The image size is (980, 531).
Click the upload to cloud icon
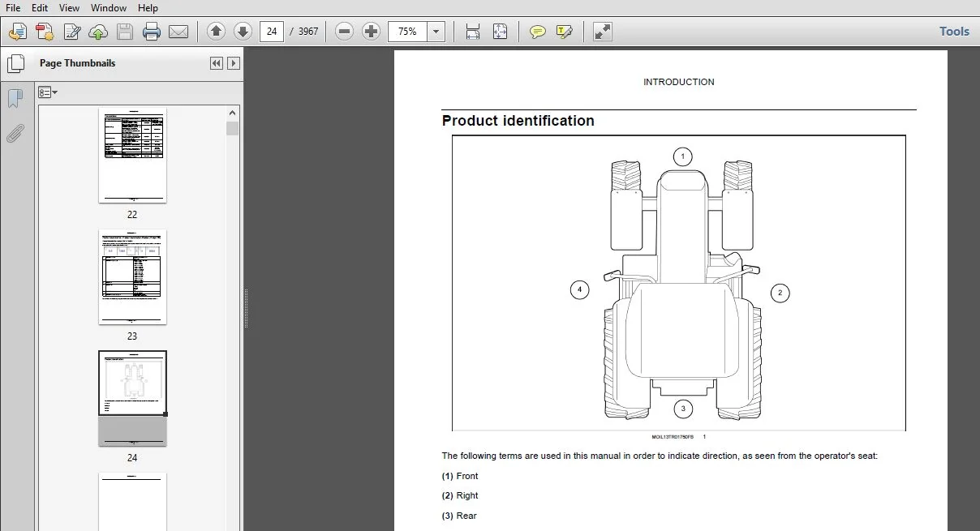[98, 32]
